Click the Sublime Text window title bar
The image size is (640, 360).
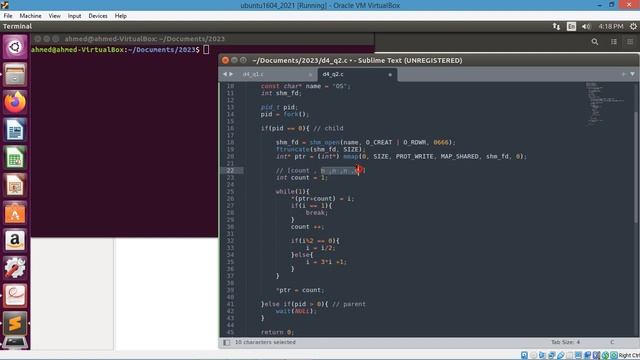429,60
